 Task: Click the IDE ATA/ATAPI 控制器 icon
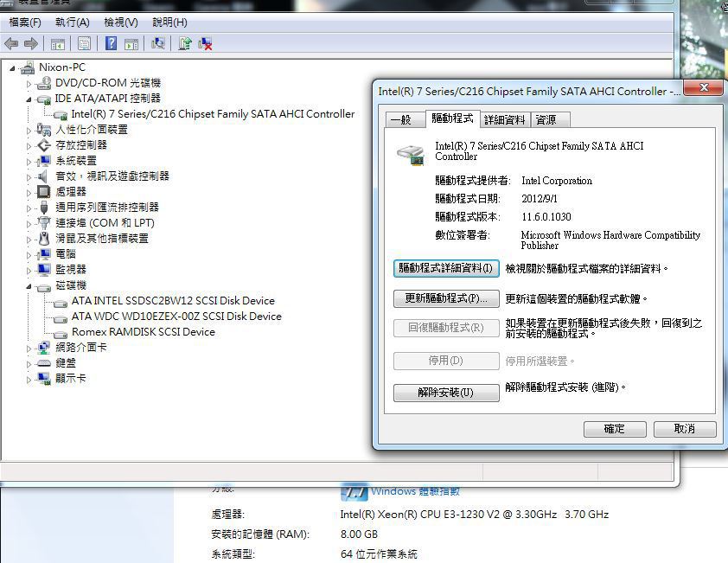44,99
